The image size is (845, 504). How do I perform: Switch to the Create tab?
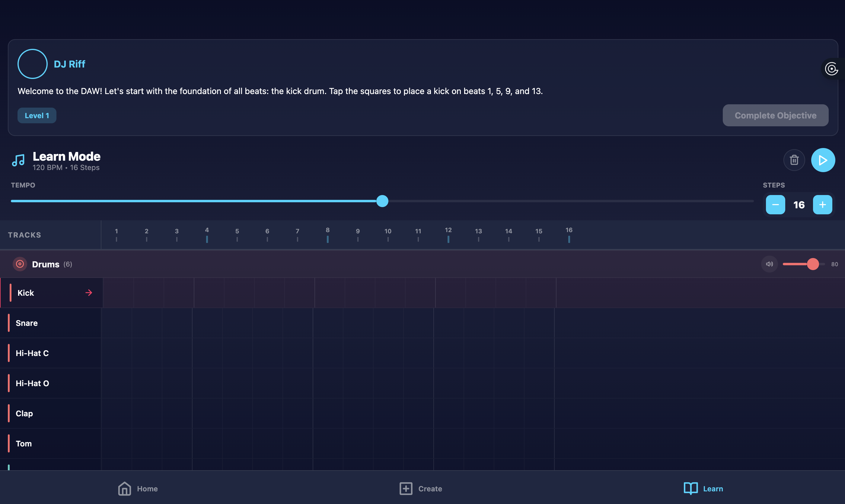[x=420, y=488]
